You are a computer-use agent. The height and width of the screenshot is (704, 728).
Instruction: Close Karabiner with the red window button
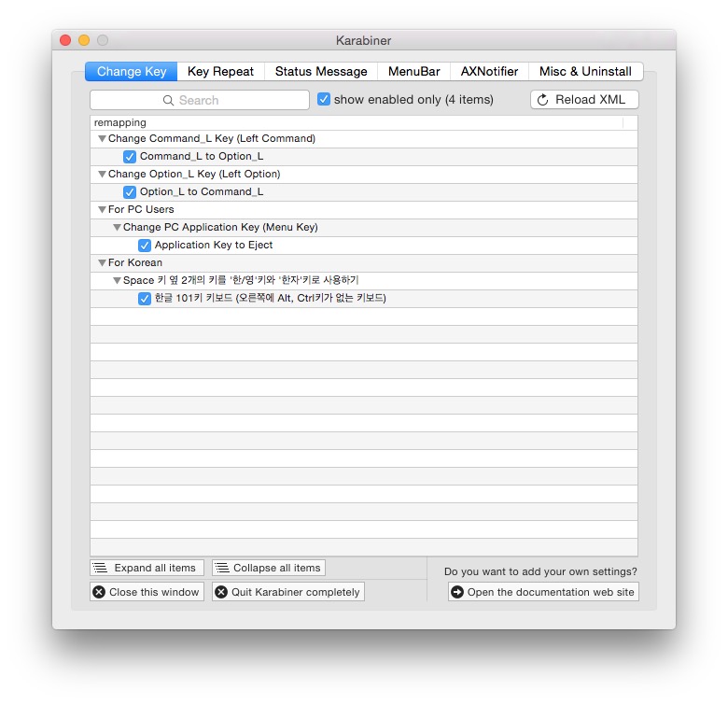click(x=65, y=40)
